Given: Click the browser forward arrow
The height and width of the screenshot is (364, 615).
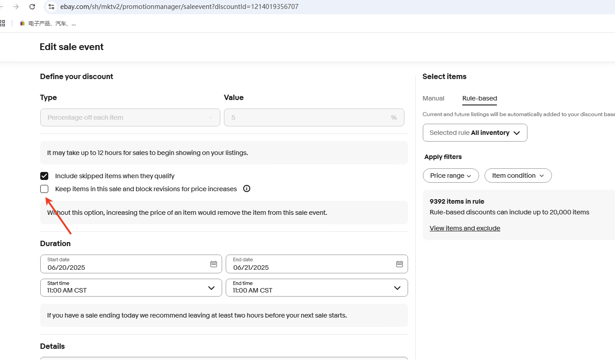Looking at the screenshot, I should tap(16, 7).
